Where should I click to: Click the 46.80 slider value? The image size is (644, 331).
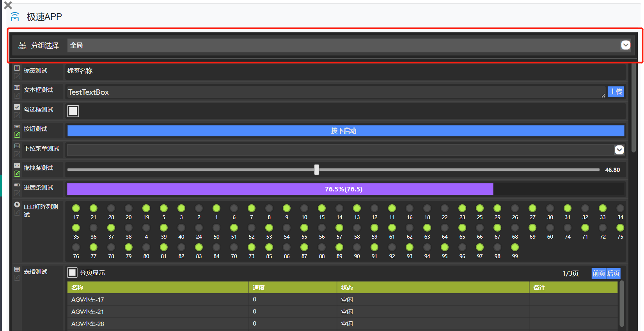pos(612,170)
